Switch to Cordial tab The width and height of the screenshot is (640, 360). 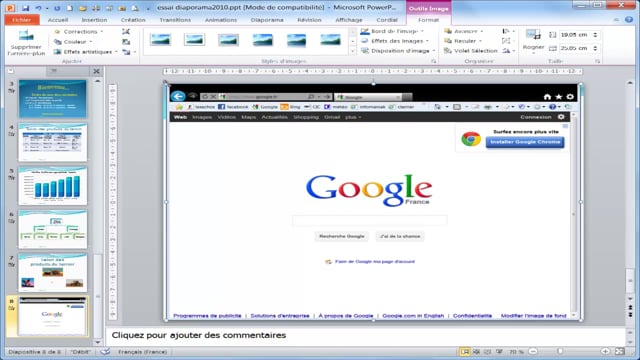tap(387, 20)
